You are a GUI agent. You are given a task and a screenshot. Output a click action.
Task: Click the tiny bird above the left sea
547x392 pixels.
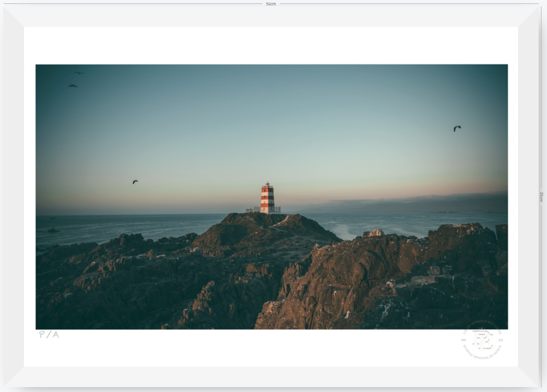tap(52, 218)
